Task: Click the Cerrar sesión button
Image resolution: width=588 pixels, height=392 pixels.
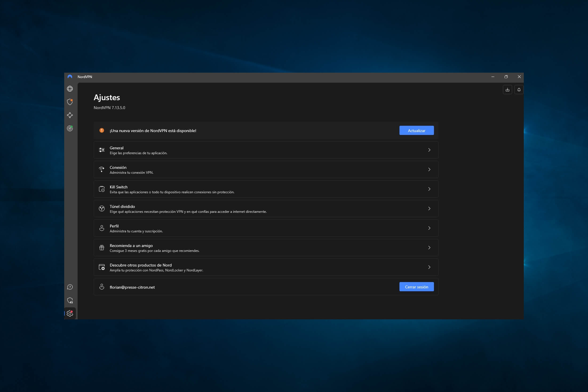Action: [417, 287]
